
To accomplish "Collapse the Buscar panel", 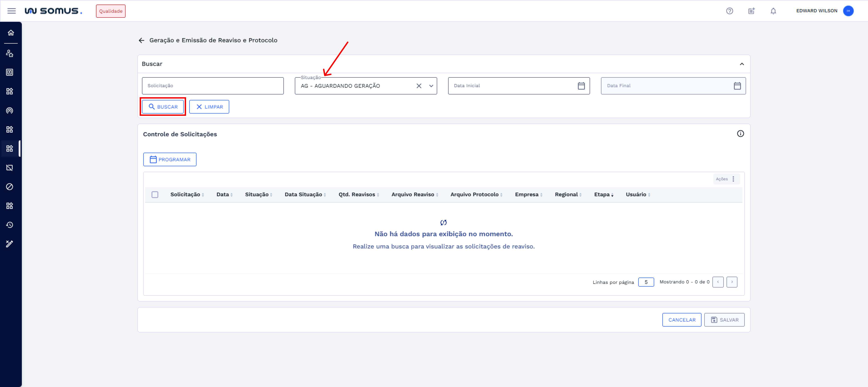I will (x=742, y=64).
